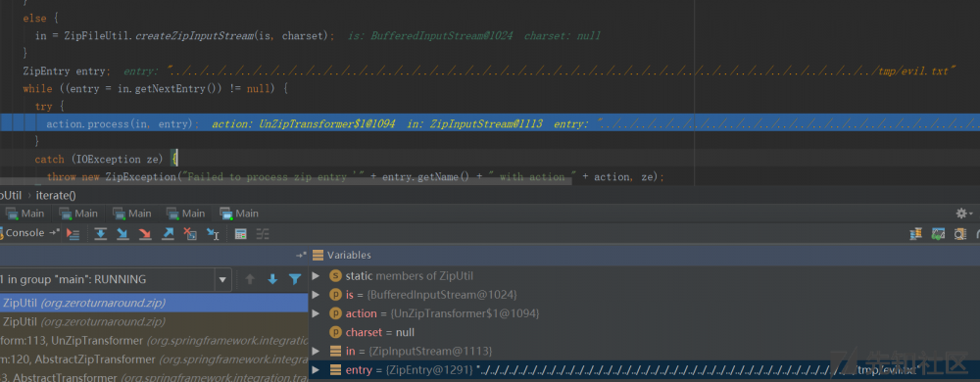
Task: Click the blue Step Into arrow
Action: tap(122, 233)
